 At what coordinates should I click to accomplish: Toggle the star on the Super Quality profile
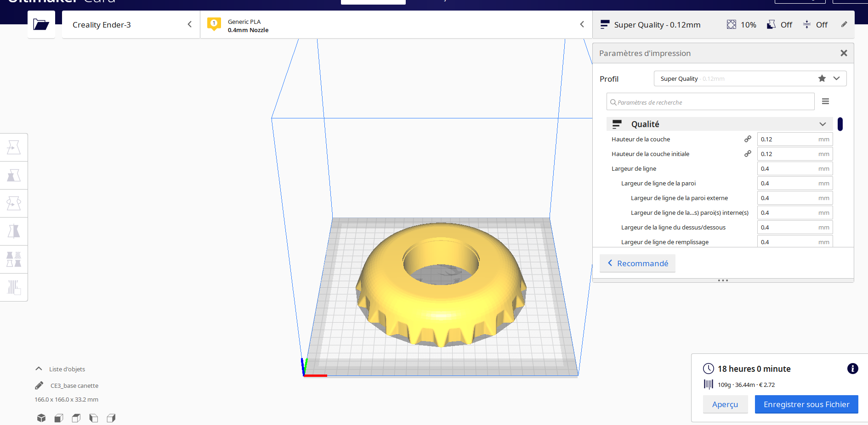pos(822,78)
